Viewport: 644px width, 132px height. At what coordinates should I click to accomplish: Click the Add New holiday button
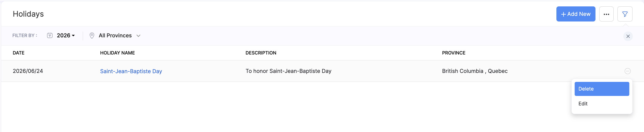(x=576, y=14)
